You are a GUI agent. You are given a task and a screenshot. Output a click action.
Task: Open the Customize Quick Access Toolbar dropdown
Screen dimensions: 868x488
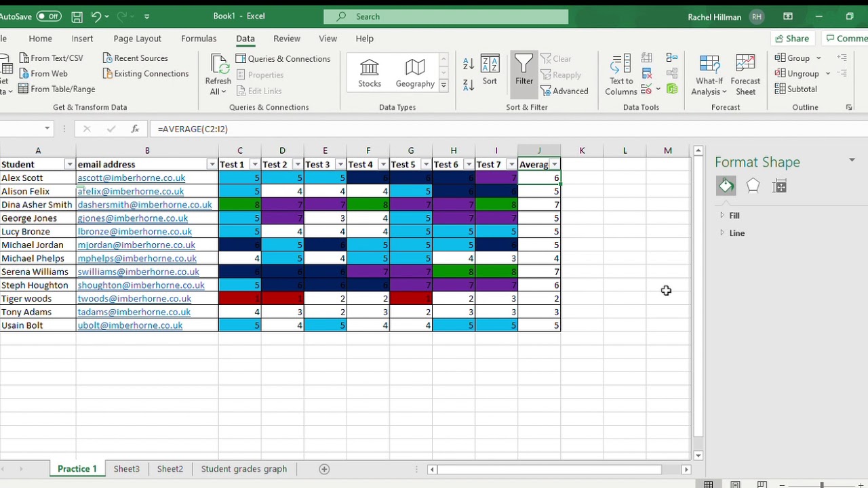[147, 16]
